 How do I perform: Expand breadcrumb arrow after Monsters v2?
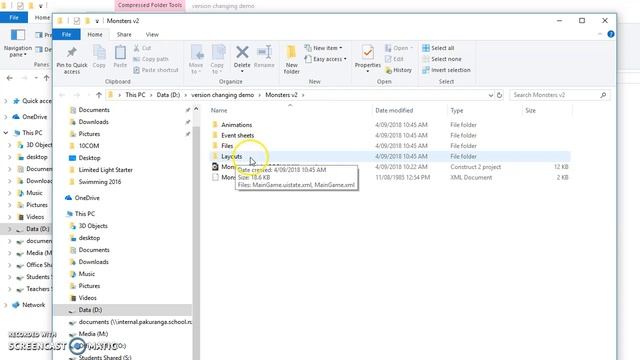pyautogui.click(x=303, y=95)
